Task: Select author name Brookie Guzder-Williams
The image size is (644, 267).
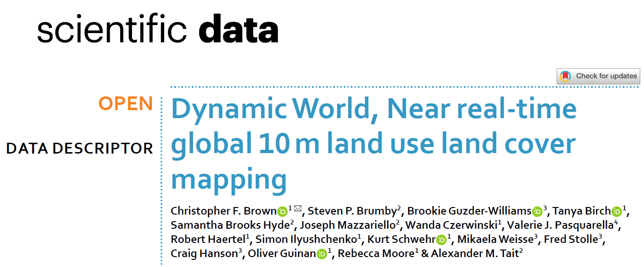Action: 469,211
